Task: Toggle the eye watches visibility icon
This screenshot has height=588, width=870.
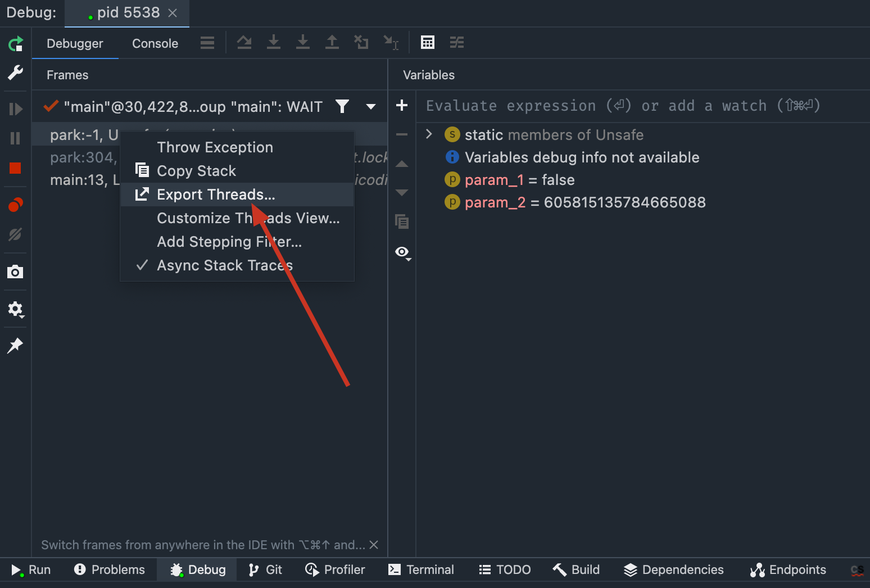Action: 402,252
